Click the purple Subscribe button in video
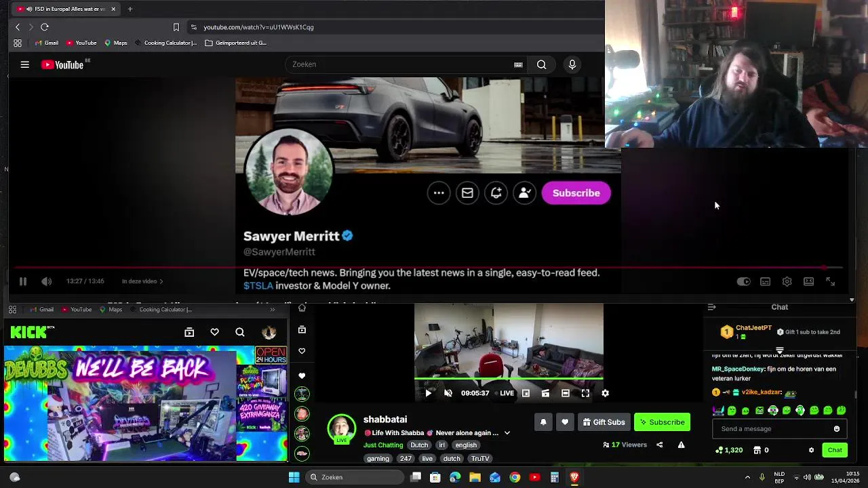 (x=576, y=193)
